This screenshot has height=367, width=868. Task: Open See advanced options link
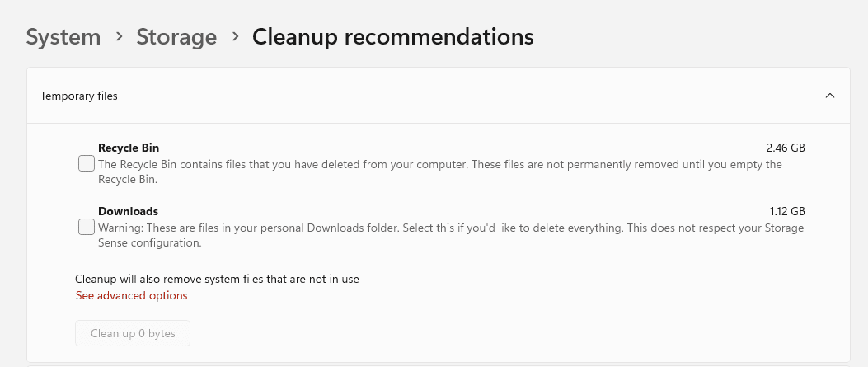coord(131,295)
